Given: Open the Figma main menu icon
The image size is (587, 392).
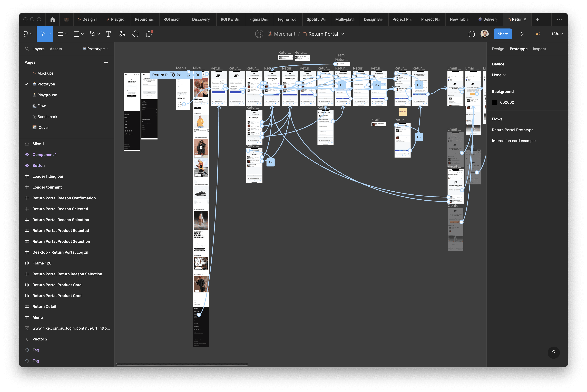Looking at the screenshot, I should click(25, 34).
